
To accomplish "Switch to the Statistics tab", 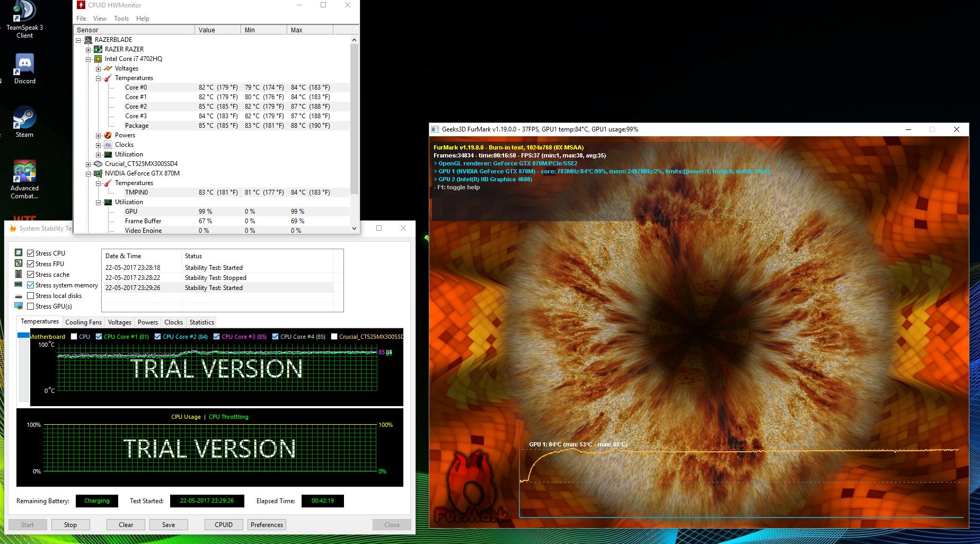I will (x=202, y=322).
